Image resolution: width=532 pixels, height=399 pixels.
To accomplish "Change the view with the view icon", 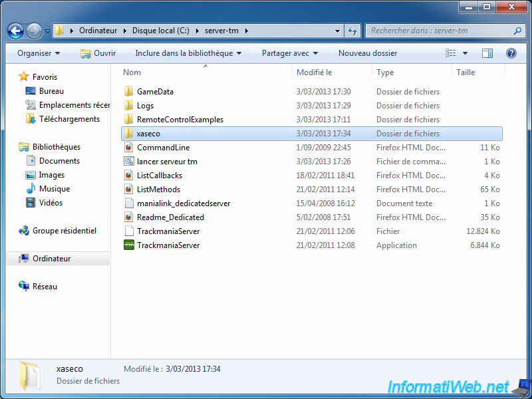I will (x=451, y=53).
